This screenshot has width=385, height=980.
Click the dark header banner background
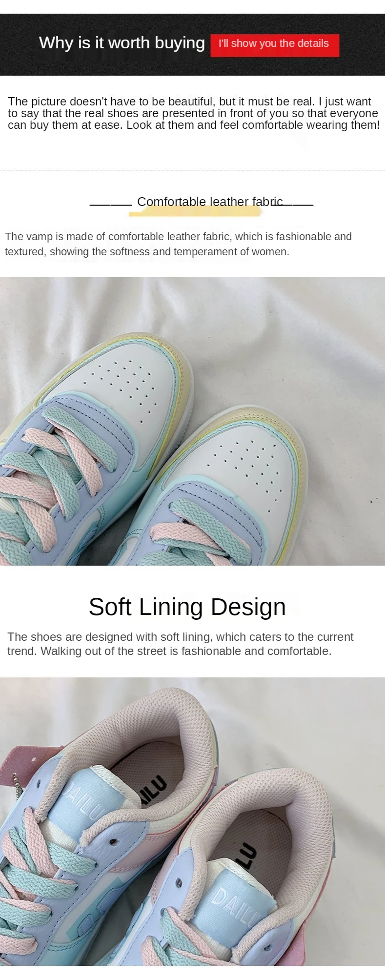coord(192,44)
